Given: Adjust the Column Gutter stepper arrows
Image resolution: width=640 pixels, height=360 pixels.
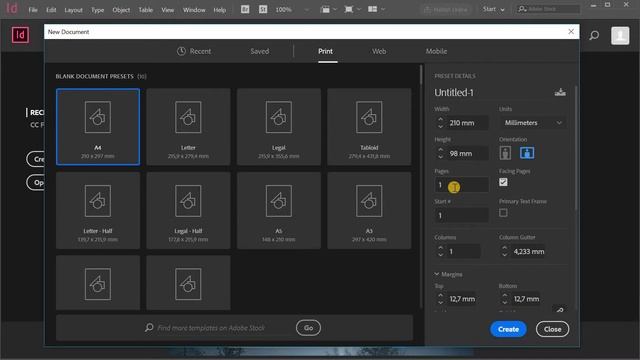Looking at the screenshot, I should (505, 251).
